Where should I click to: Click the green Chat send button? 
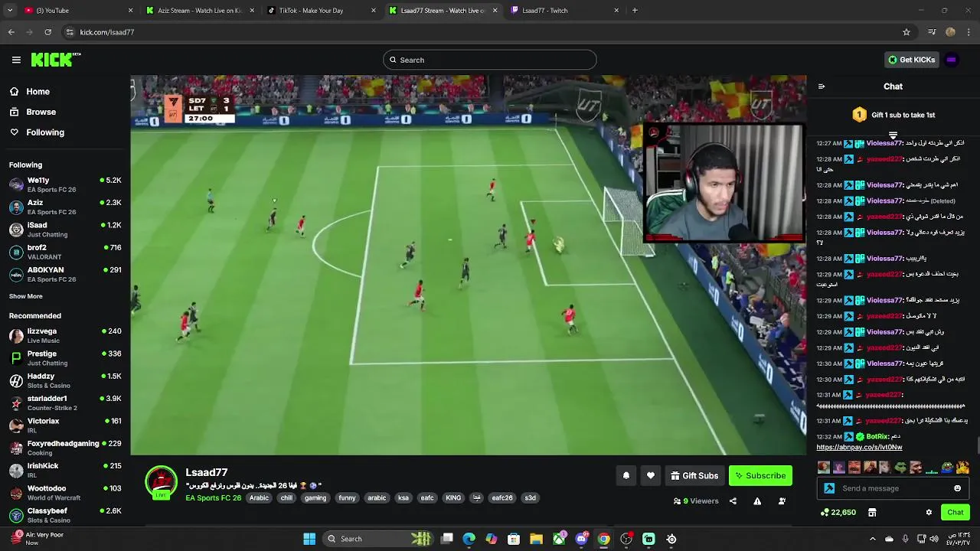[955, 512]
